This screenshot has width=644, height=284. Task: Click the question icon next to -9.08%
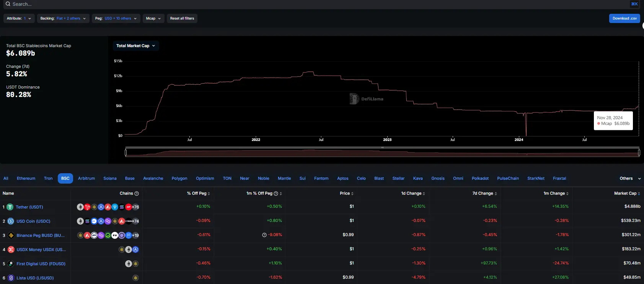pyautogui.click(x=264, y=235)
